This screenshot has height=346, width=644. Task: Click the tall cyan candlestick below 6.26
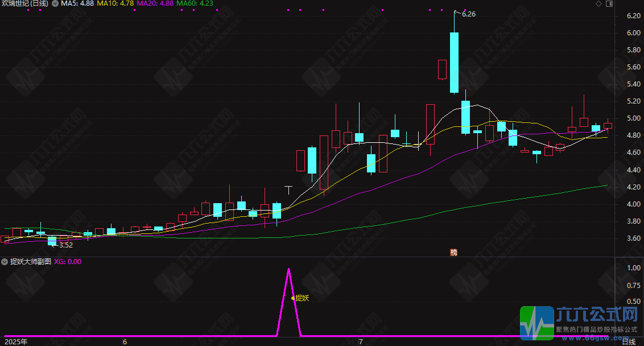click(454, 62)
